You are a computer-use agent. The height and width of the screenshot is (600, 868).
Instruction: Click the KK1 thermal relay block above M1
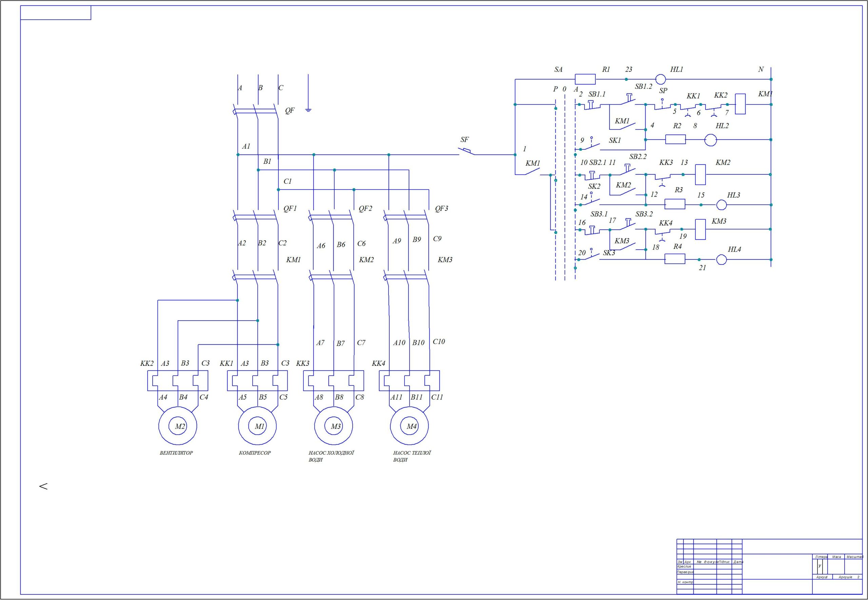click(257, 380)
